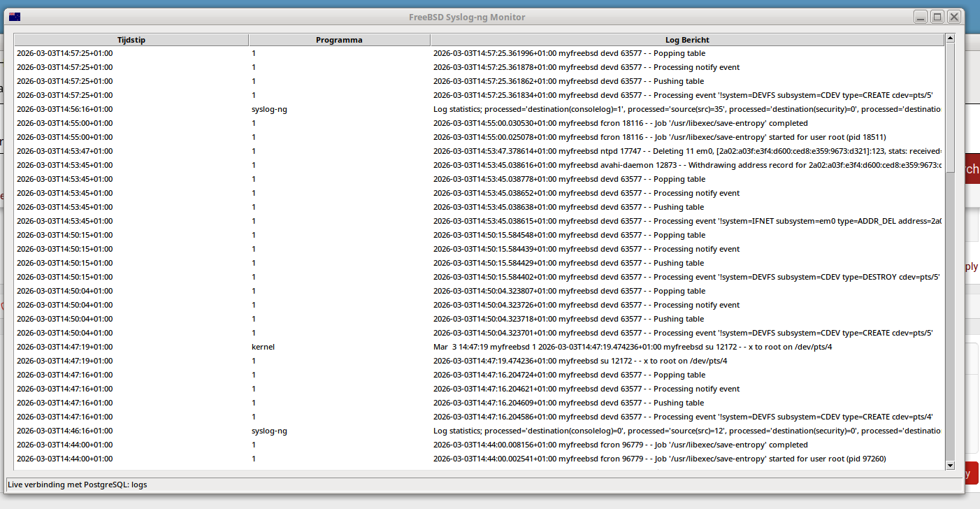Select the syslog-ng Log statistics row at 14:56:16
Image resolution: width=980 pixels, height=509 pixels.
point(269,109)
